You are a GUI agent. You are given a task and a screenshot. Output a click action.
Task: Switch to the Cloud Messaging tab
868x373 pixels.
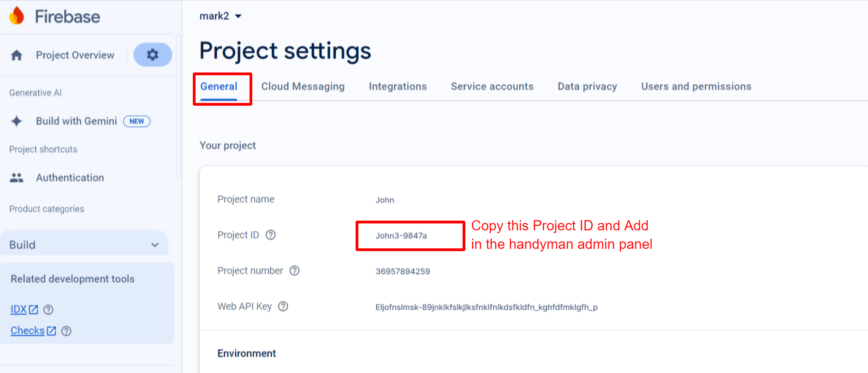[303, 87]
